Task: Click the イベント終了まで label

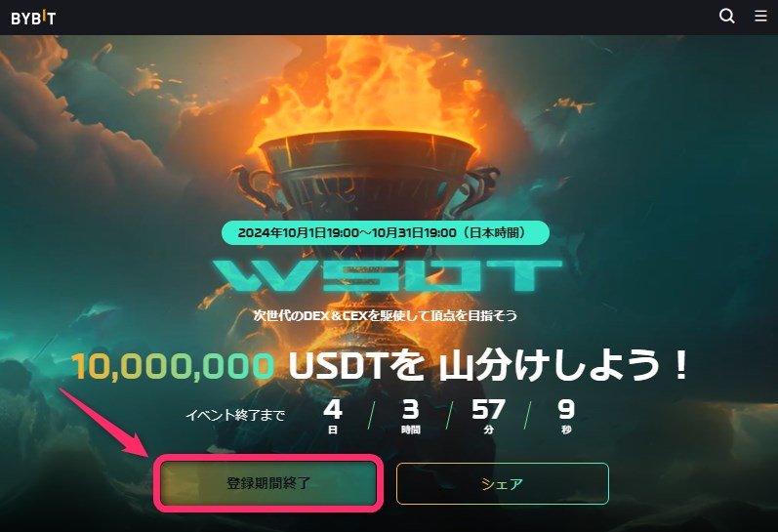Action: point(235,415)
